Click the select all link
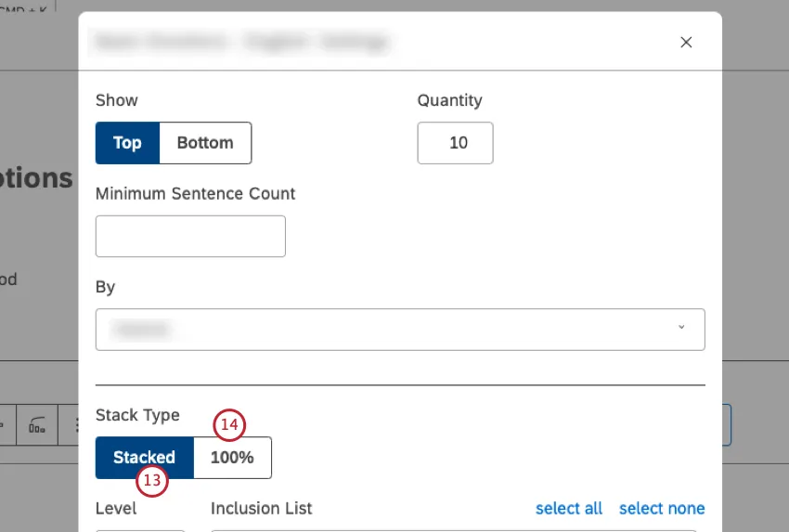This screenshot has height=532, width=789. (569, 508)
